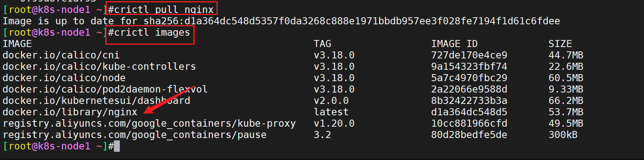Select the docker.io/calico/kube-controllers entry
This screenshot has height=160, width=644.
99,67
